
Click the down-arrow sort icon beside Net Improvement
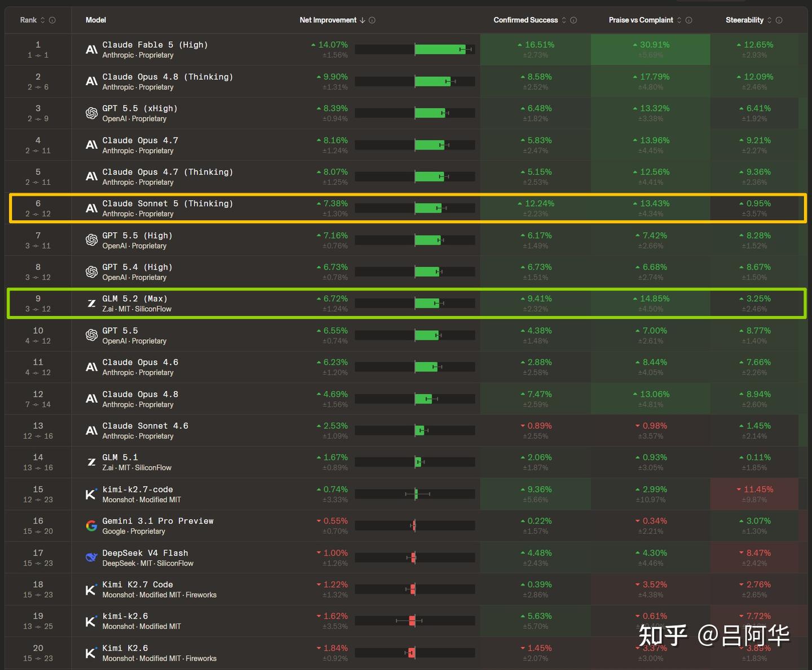(362, 20)
